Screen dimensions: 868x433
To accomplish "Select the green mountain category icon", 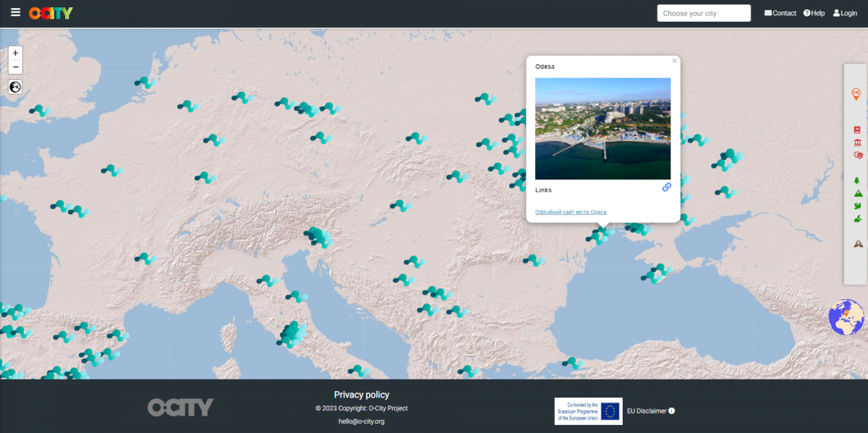I will click(857, 193).
